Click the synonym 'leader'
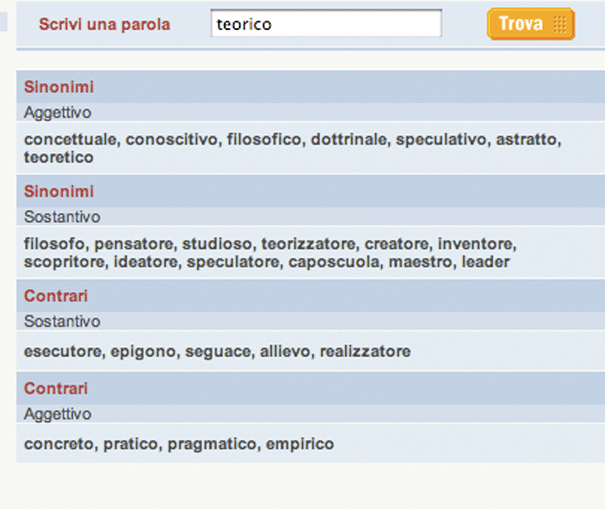This screenshot has width=605, height=509. tap(486, 262)
